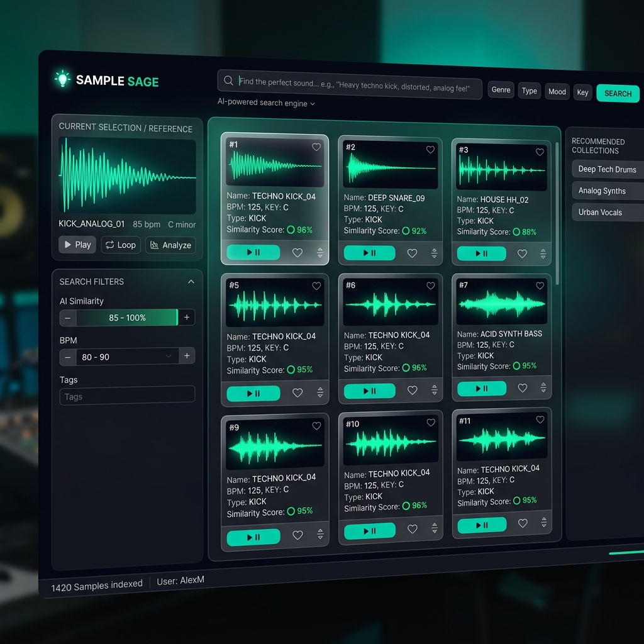Image resolution: width=644 pixels, height=644 pixels.
Task: Click heart icon beside card #11 play button
Action: point(523,523)
